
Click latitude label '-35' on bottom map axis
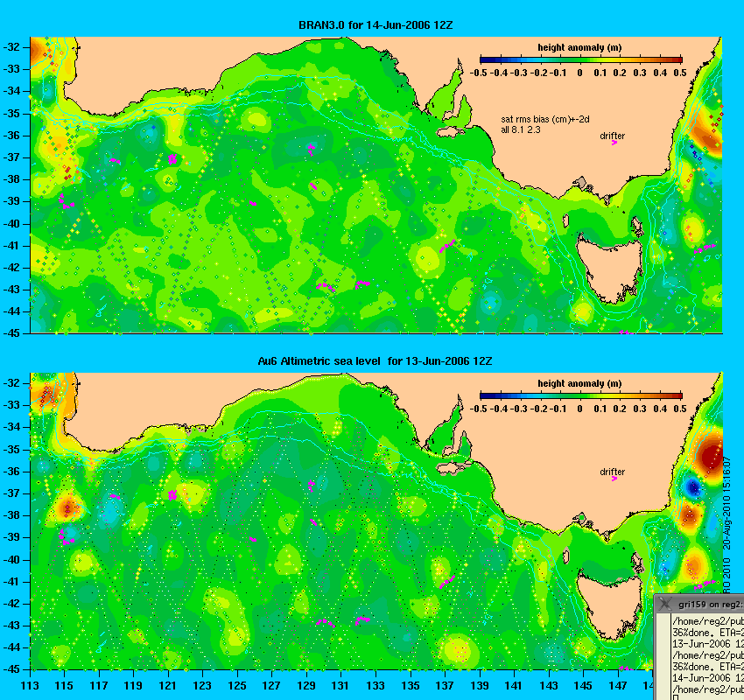tap(11, 449)
